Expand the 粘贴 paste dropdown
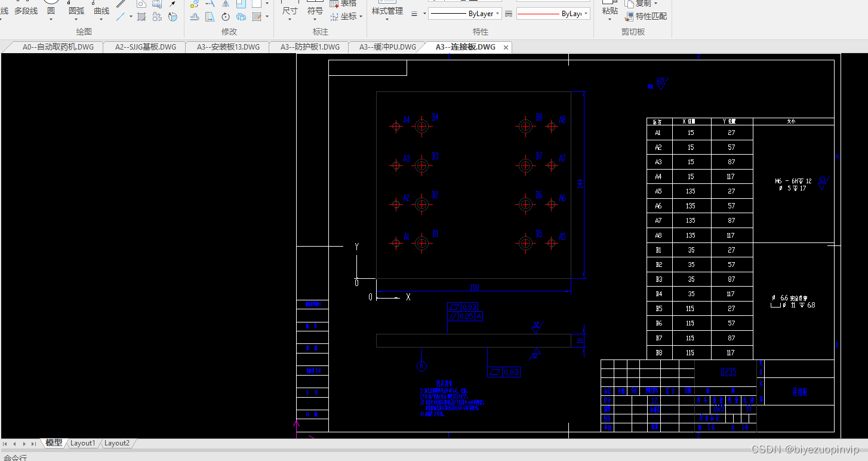 tap(610, 20)
